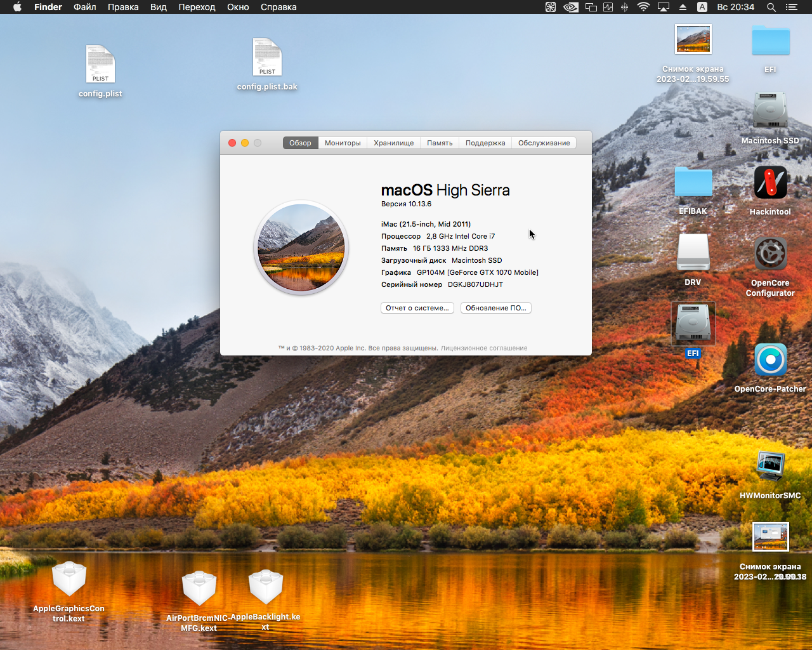Select the config.plist file icon

tap(100, 64)
